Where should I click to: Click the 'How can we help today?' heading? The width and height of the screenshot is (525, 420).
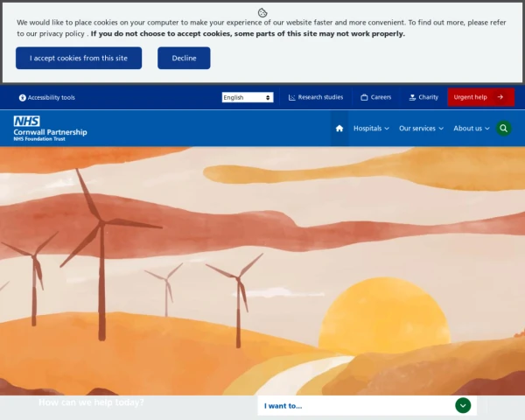[x=91, y=402]
